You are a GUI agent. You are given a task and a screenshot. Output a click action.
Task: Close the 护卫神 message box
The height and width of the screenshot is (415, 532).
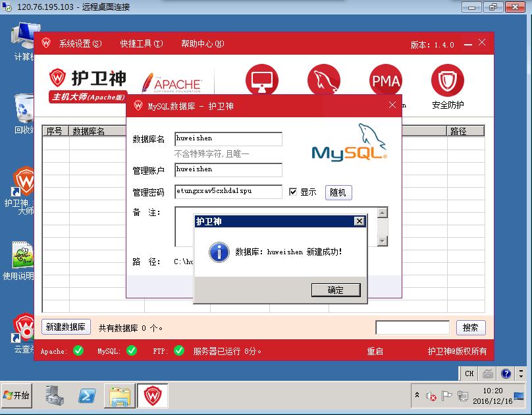(x=359, y=221)
